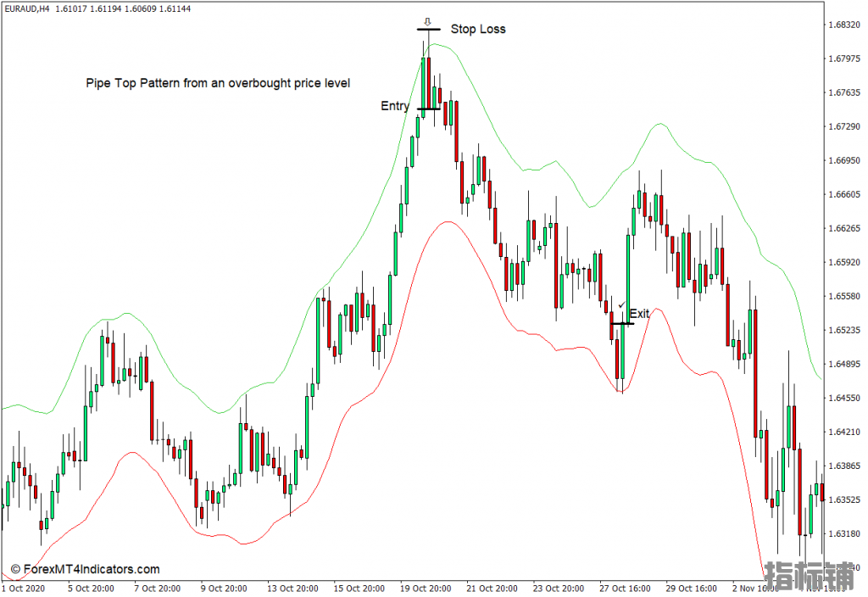Click the 15 Oct 20:00 time label
The height and width of the screenshot is (597, 868).
[359, 589]
